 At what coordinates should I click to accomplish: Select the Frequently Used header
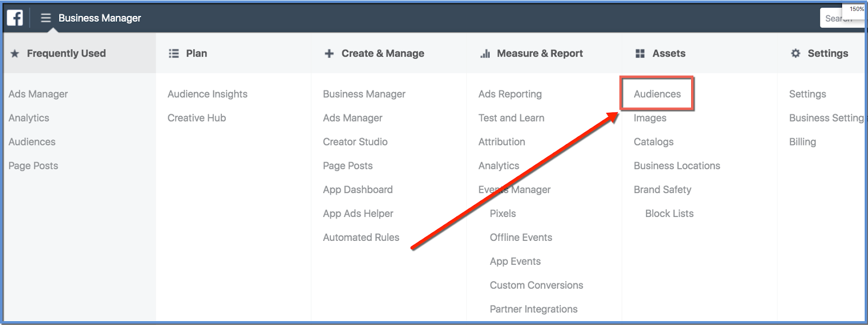tap(66, 53)
